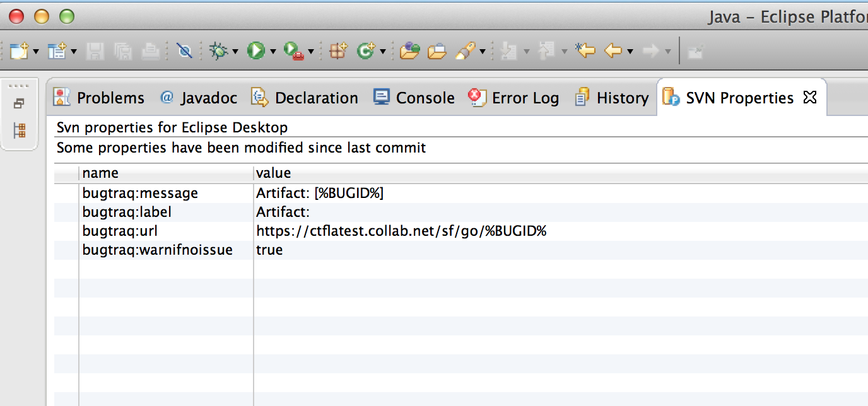
Task: Open the Back navigation history dropdown
Action: point(630,52)
